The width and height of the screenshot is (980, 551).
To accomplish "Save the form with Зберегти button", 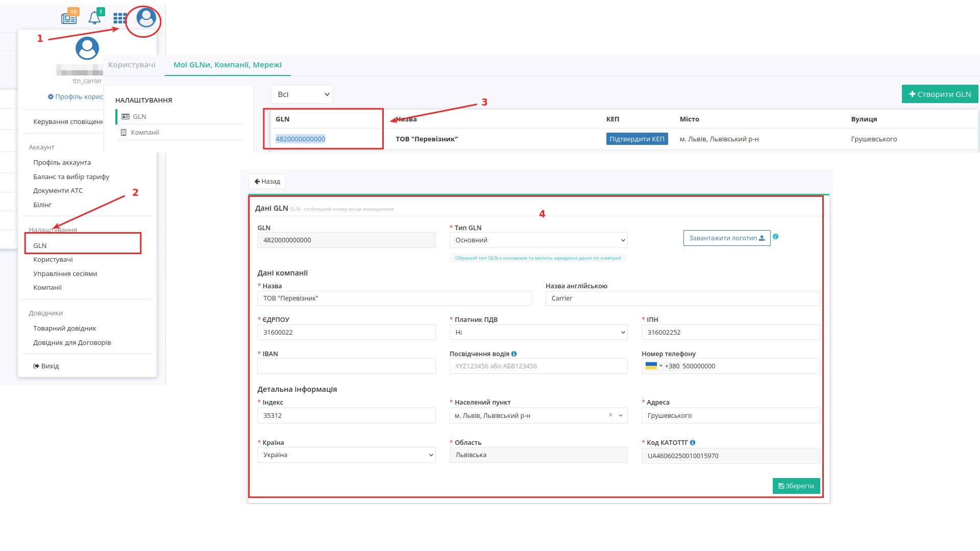I will coord(796,486).
